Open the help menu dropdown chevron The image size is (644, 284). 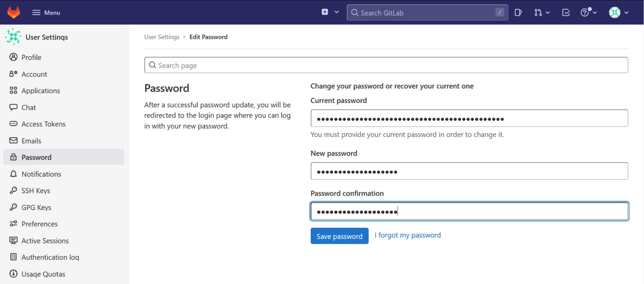point(596,12)
